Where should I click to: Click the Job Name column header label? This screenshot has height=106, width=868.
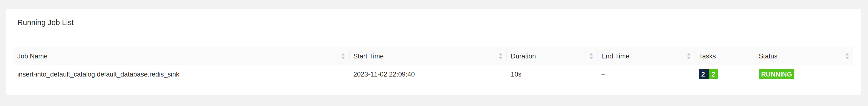point(32,56)
